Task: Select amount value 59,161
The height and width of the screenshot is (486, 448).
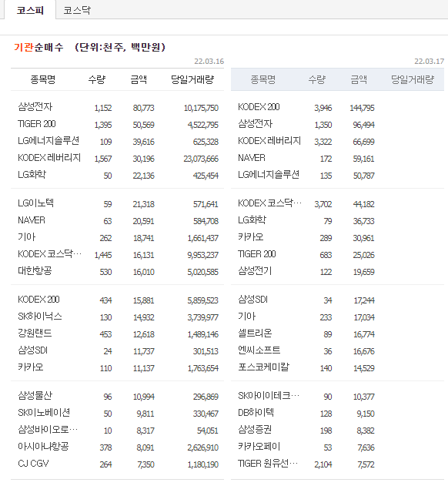Action: coord(364,159)
